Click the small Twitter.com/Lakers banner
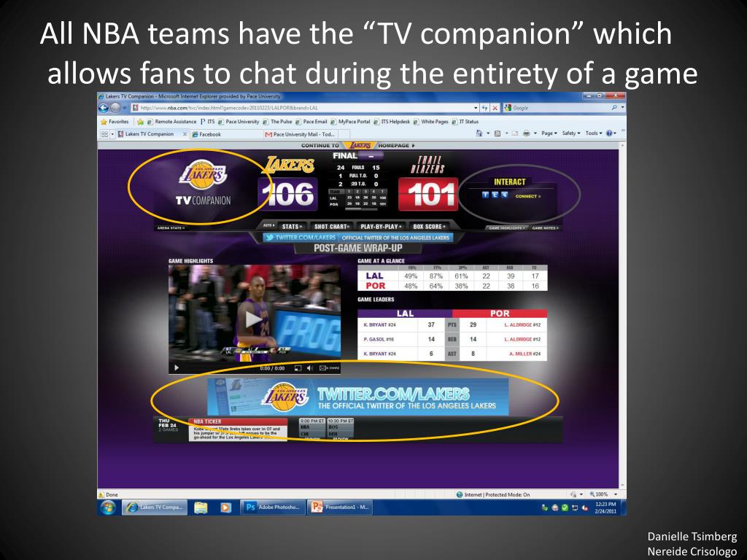The image size is (747, 560). (x=357, y=237)
